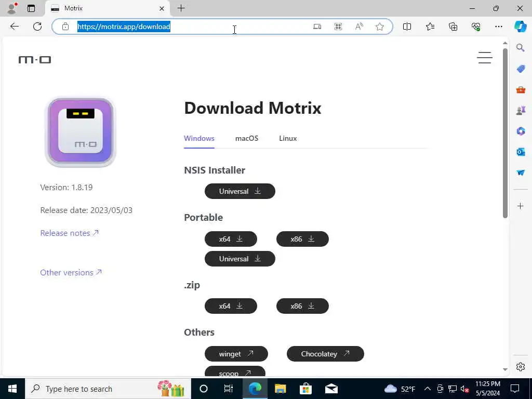
Task: Download the .zip x64 package
Action: tap(231, 305)
